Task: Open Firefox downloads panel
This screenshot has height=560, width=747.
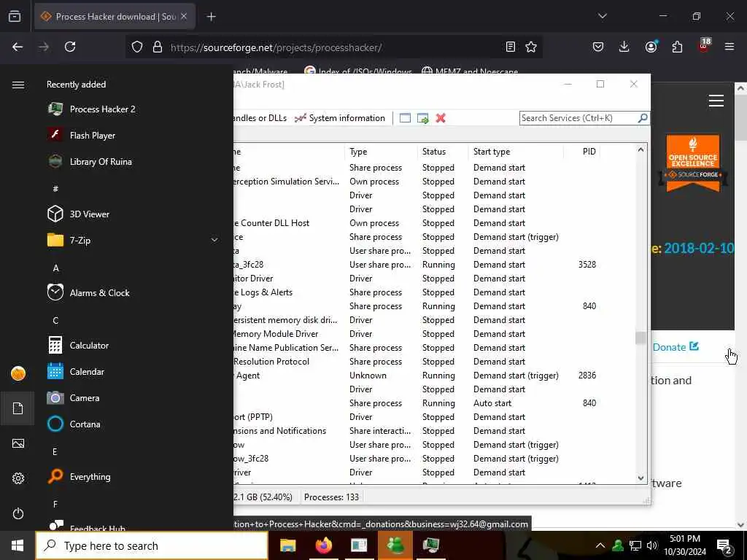Action: (624, 47)
